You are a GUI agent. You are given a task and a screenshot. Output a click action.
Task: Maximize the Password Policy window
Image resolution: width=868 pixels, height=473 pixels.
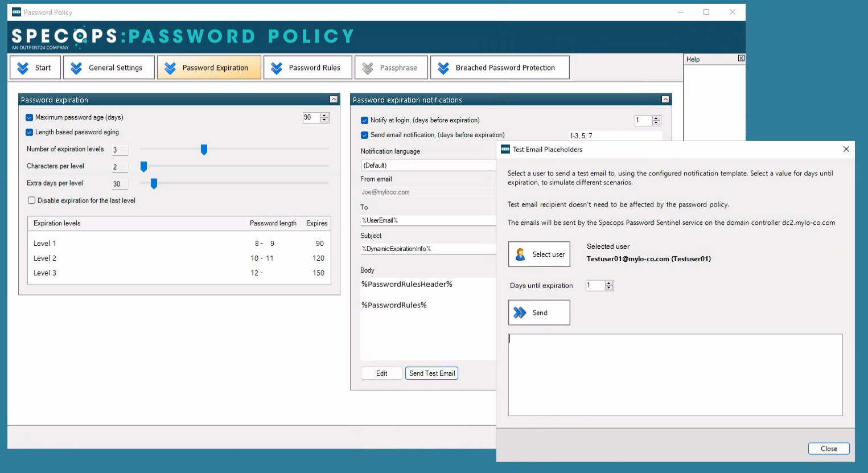pos(706,12)
